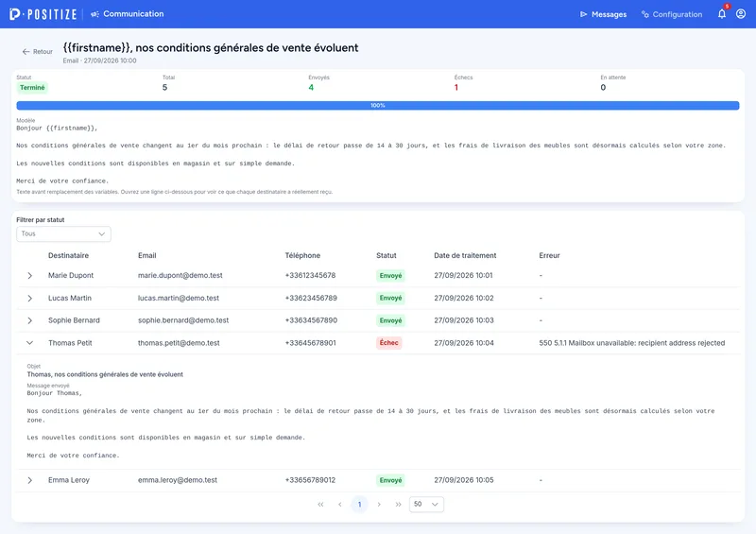The width and height of the screenshot is (756, 534).
Task: Click the Destinataire column header
Action: click(68, 256)
